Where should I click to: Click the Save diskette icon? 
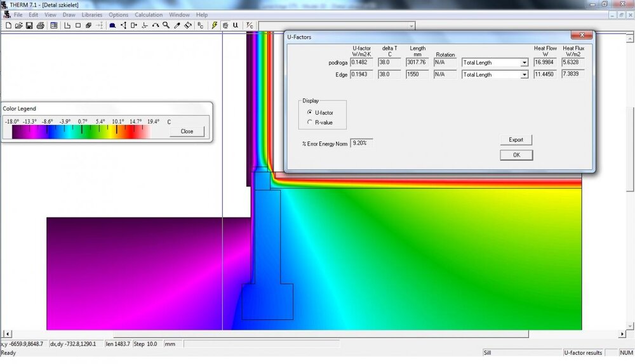tap(29, 25)
